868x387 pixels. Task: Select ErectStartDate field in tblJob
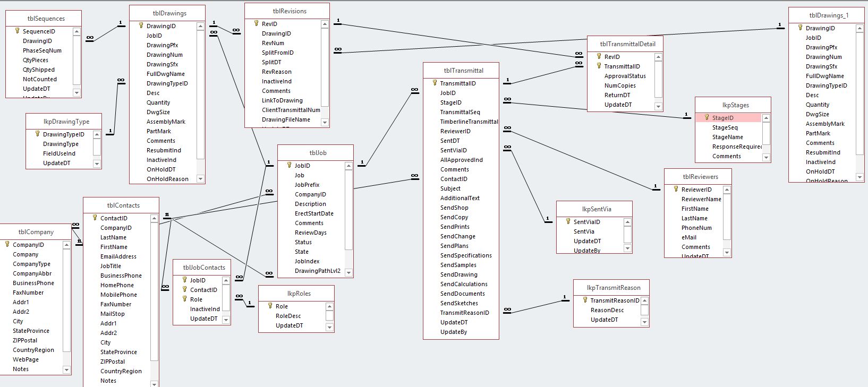tap(314, 213)
